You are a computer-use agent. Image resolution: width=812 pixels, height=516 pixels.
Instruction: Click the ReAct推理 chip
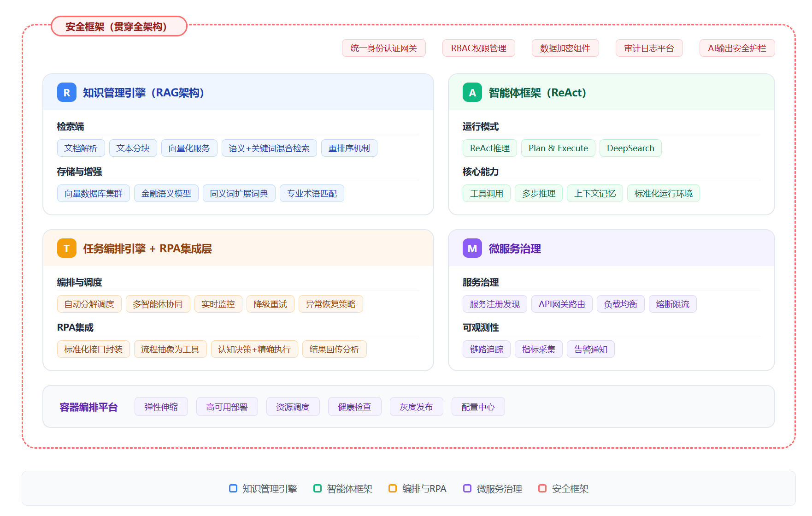[x=490, y=148]
